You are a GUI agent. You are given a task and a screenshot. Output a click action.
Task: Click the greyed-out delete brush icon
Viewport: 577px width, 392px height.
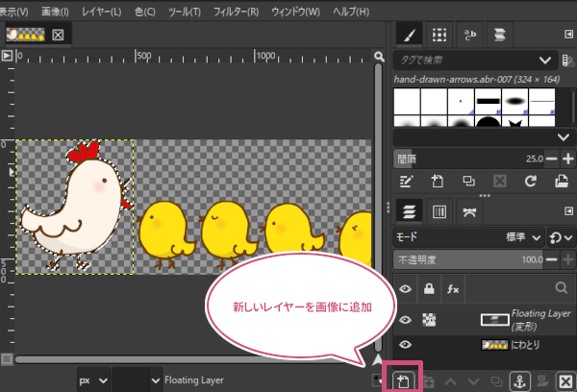pos(500,181)
